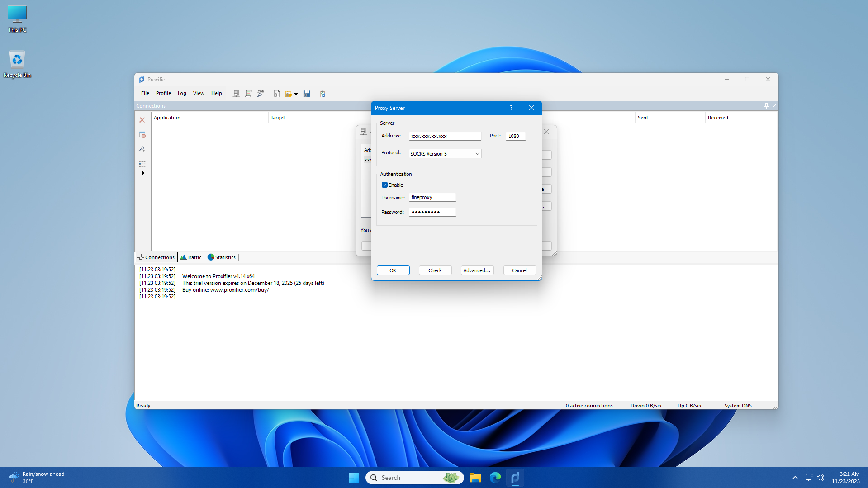Close the background Proxy Servers list dialog
The image size is (868, 488).
tap(546, 132)
